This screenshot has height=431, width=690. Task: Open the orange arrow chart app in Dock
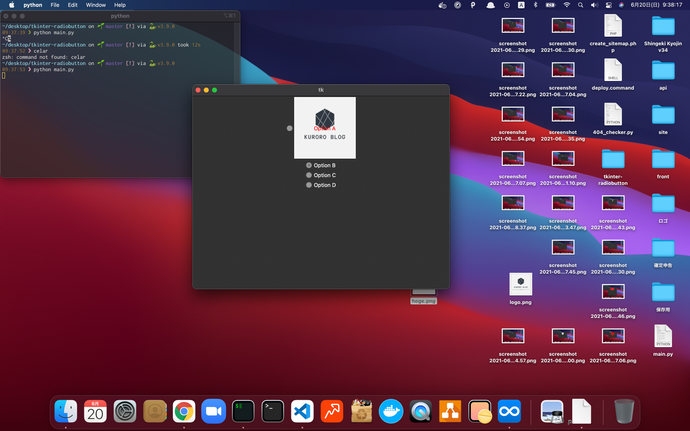point(332,411)
